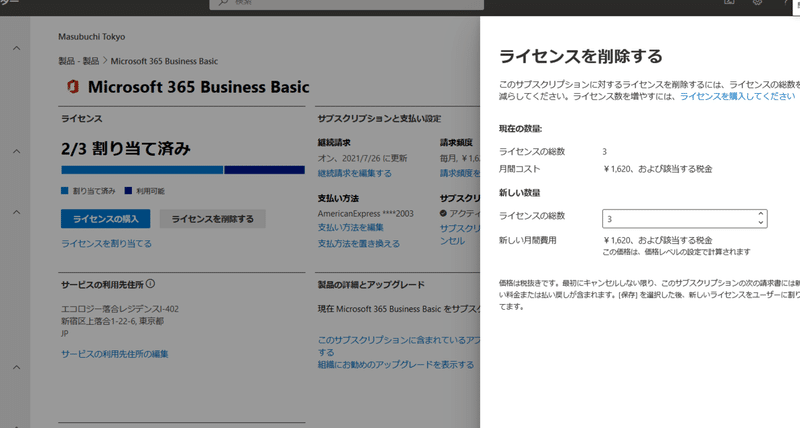Viewport: 800px width, 428px height.
Task: Open the 支払方法を置き換える link
Action: [x=359, y=244]
